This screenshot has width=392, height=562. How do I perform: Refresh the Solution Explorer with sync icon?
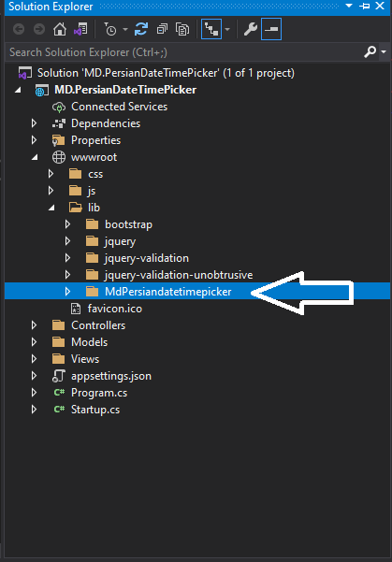tap(141, 29)
